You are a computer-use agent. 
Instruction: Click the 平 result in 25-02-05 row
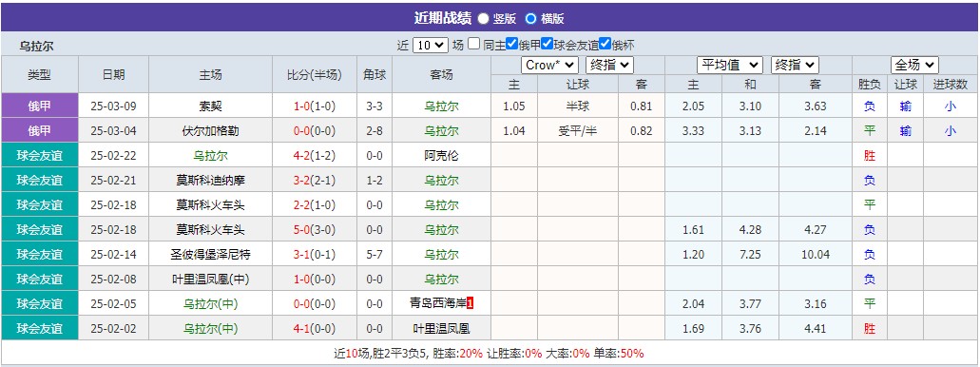870,304
